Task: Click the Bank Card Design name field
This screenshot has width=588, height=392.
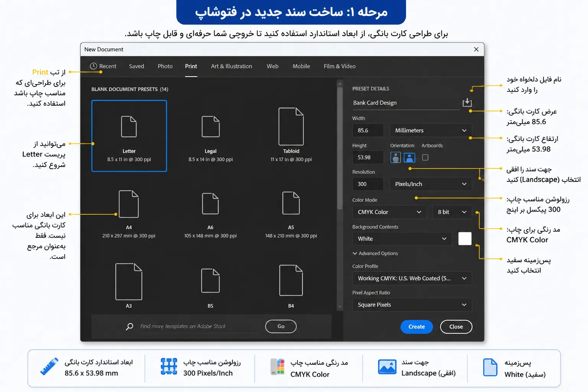Action: coord(406,103)
